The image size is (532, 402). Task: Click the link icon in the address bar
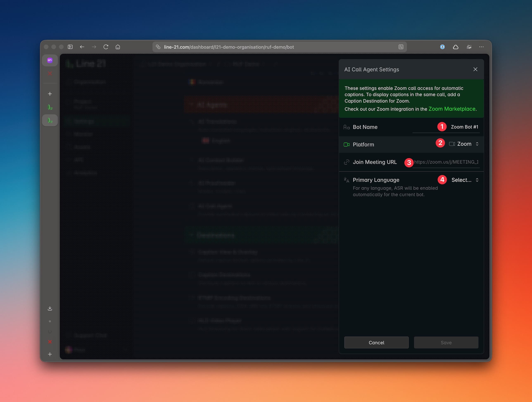click(x=158, y=47)
